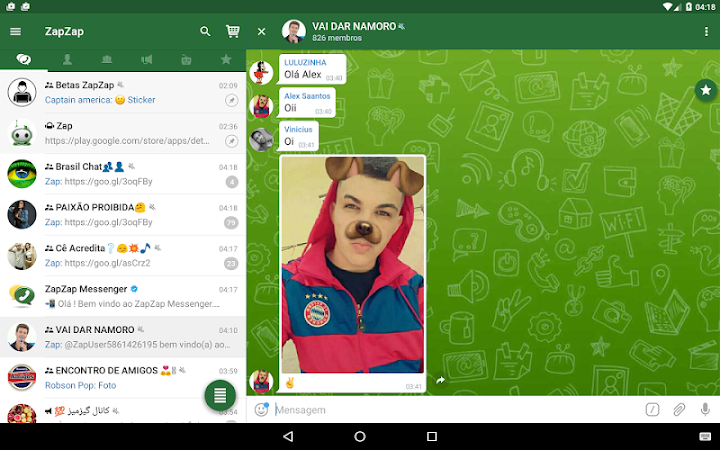Select VAI DAR NAMORO in chat list
The height and width of the screenshot is (450, 720).
coord(123,337)
